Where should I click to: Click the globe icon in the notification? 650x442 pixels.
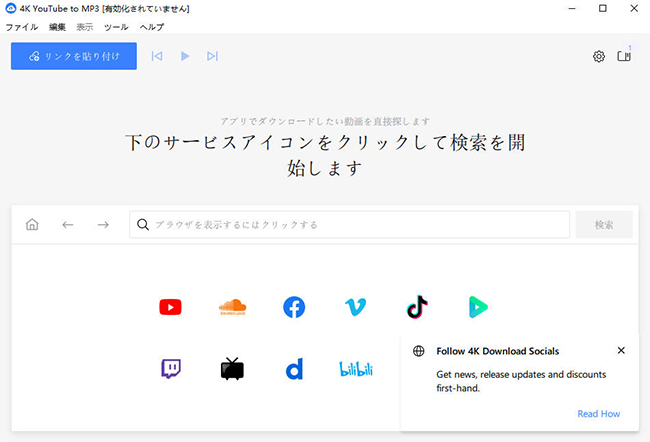tap(419, 351)
